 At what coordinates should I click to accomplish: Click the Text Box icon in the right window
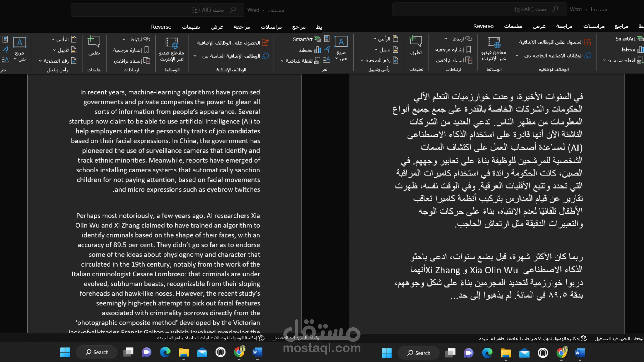(x=341, y=42)
